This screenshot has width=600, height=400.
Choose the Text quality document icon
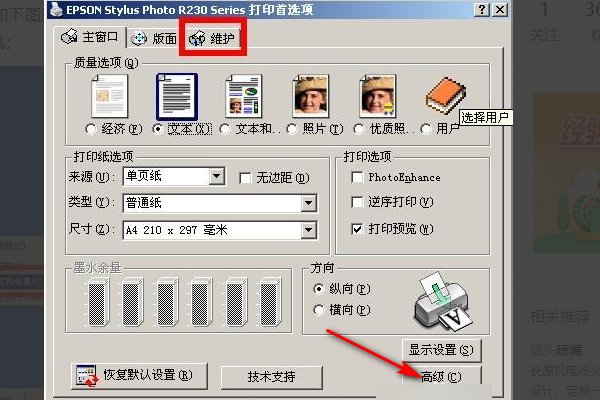[177, 96]
